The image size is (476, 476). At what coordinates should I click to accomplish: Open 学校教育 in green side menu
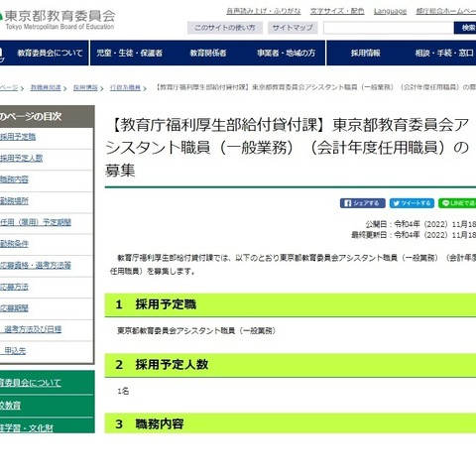pyautogui.click(x=10, y=406)
